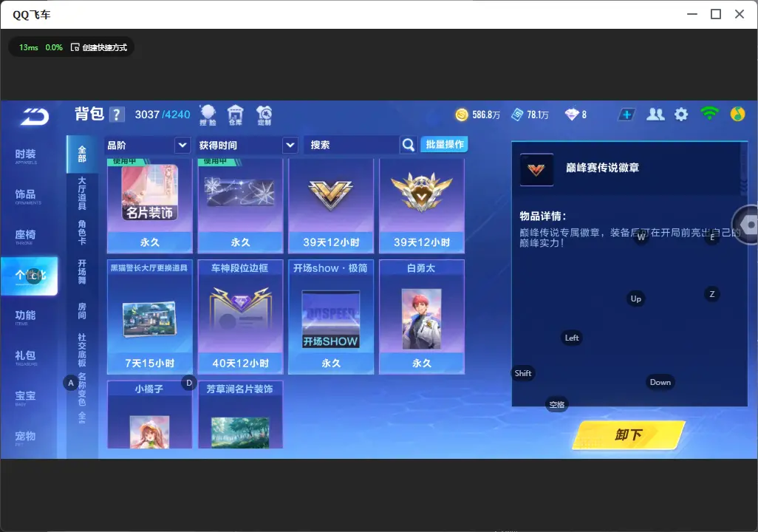
Task: Click the green Wi-Fi signal icon
Action: pyautogui.click(x=709, y=114)
